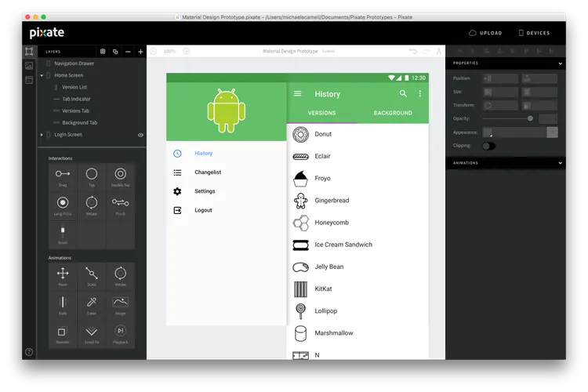Select the Fade animation icon
The image size is (588, 392).
[63, 302]
